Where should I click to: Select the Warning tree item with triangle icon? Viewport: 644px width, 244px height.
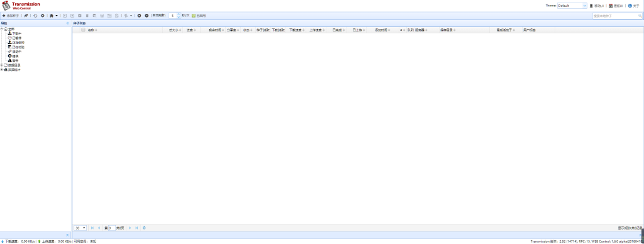tap(13, 60)
